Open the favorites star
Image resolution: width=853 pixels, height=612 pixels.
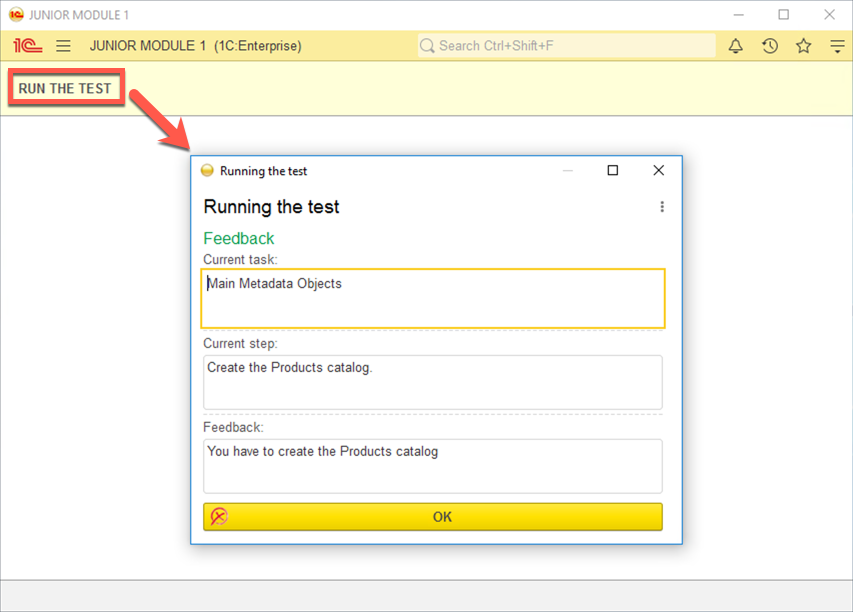tap(804, 46)
